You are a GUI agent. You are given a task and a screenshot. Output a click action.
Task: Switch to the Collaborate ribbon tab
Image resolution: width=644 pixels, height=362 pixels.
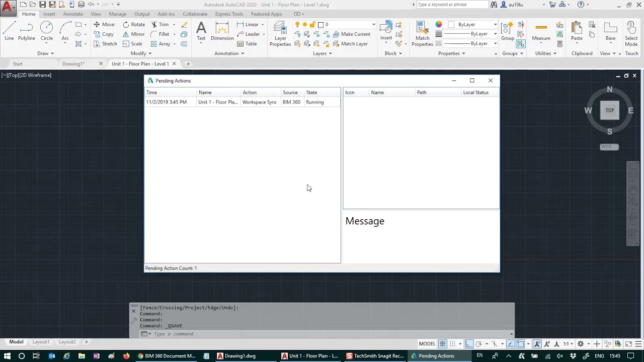coord(195,14)
